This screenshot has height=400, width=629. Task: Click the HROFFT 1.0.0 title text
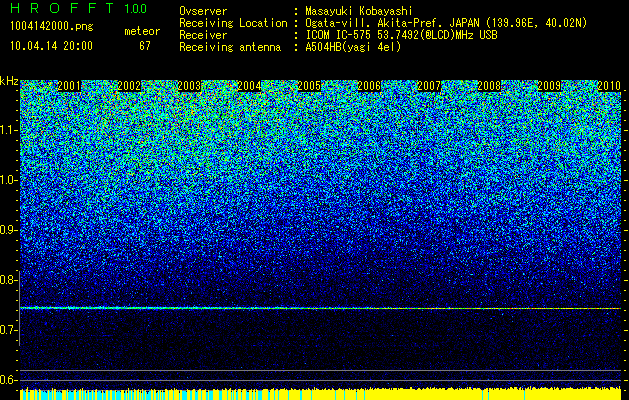click(78, 8)
